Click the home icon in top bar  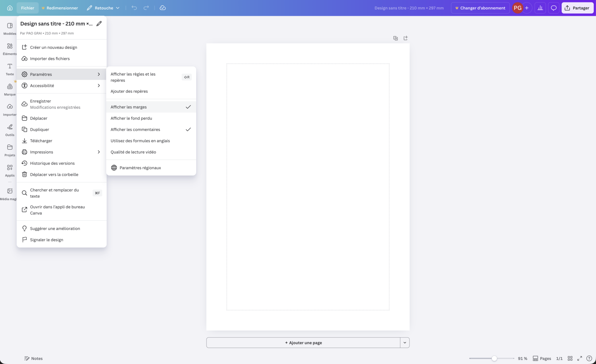[x=10, y=8]
